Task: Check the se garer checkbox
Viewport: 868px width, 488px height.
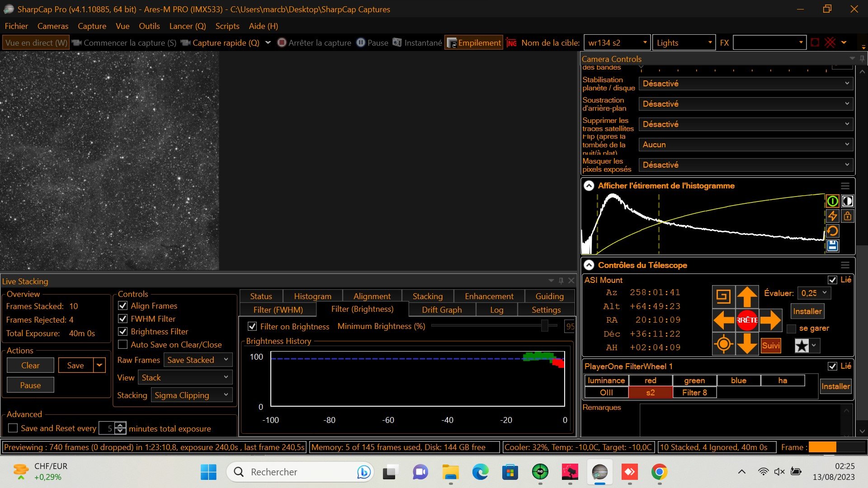Action: point(791,328)
